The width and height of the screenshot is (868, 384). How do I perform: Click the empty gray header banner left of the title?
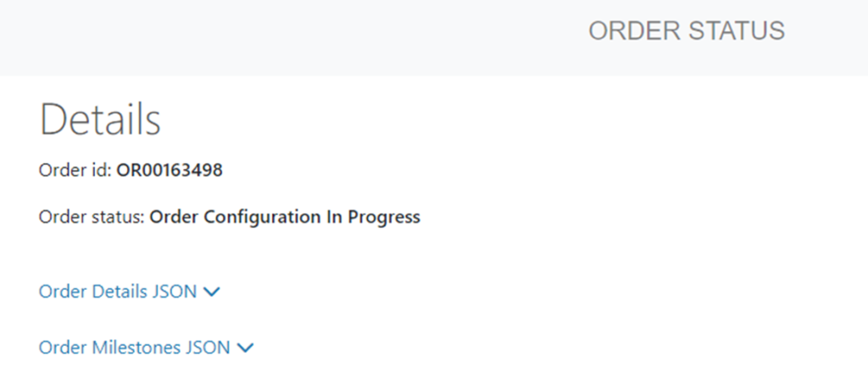pos(254,34)
